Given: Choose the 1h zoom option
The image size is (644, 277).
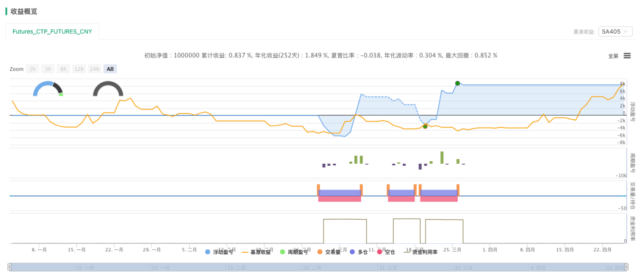Looking at the screenshot, I should [x=32, y=69].
